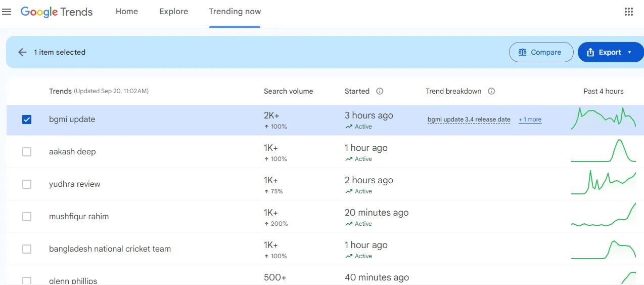Viewport: 644px width, 285px height.
Task: Open the bangladesh national cricket team trend
Action: coord(110,249)
